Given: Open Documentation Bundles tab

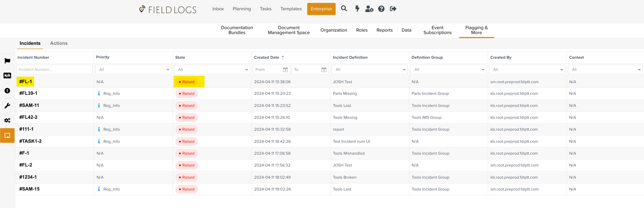Looking at the screenshot, I should (x=237, y=30).
